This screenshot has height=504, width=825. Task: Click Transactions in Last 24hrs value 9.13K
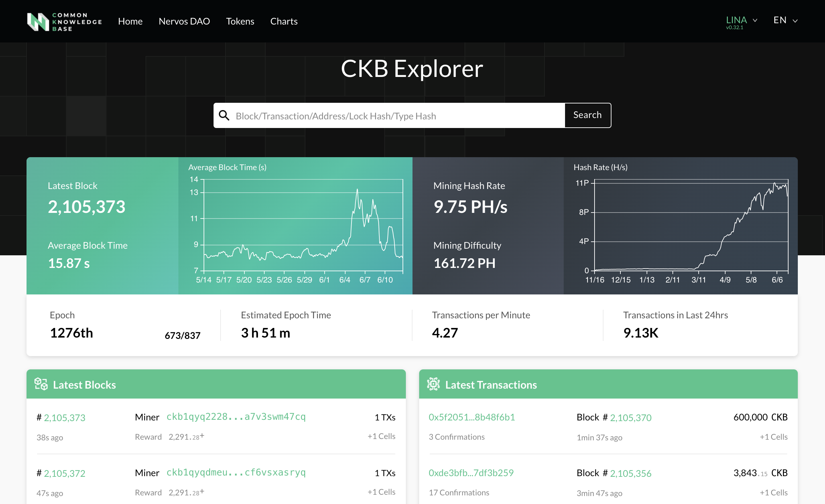(x=641, y=333)
